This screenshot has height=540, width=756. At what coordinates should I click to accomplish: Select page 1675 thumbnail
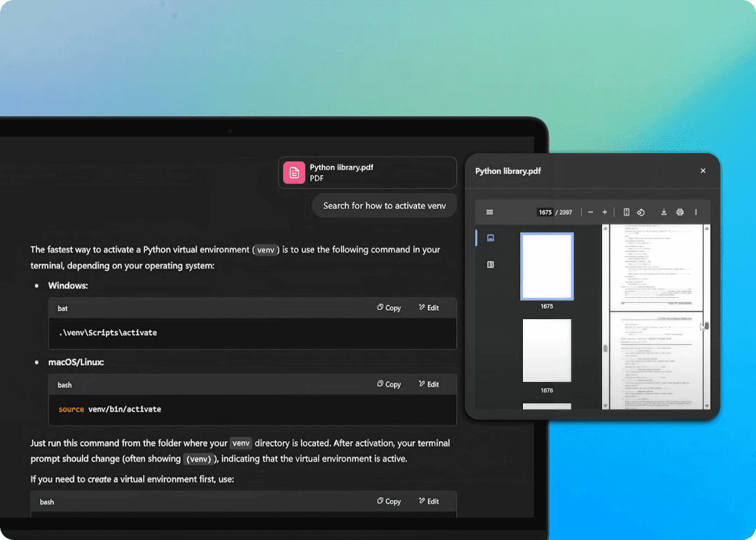pyautogui.click(x=547, y=267)
